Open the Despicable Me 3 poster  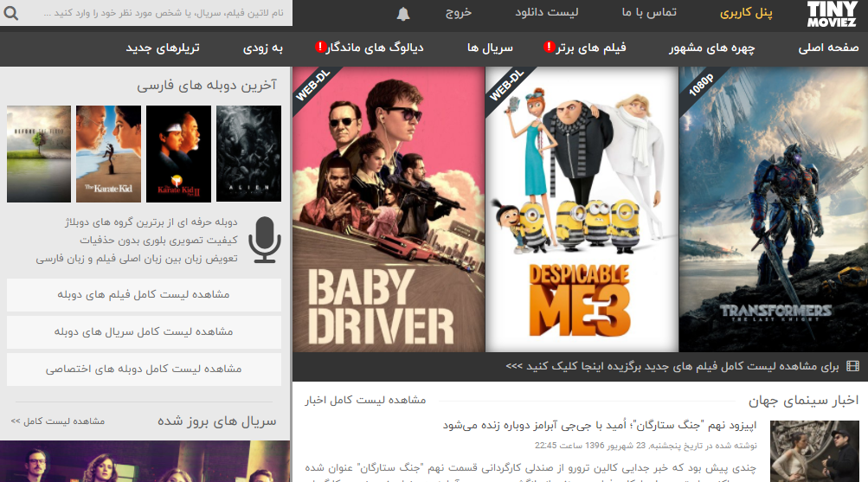pos(582,209)
